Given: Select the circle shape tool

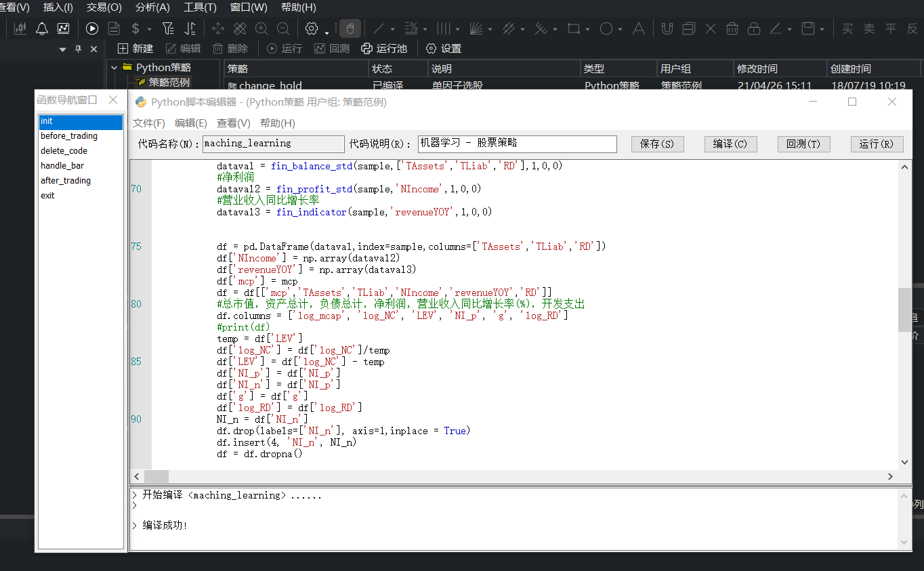Looking at the screenshot, I should [606, 28].
